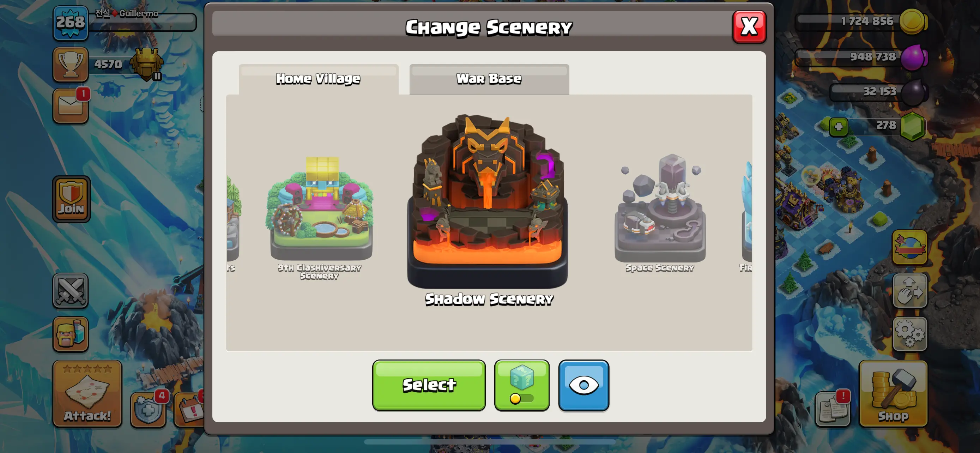Viewport: 980px width, 453px height.
Task: Open the barbarian army overview icon
Action: 71,334
